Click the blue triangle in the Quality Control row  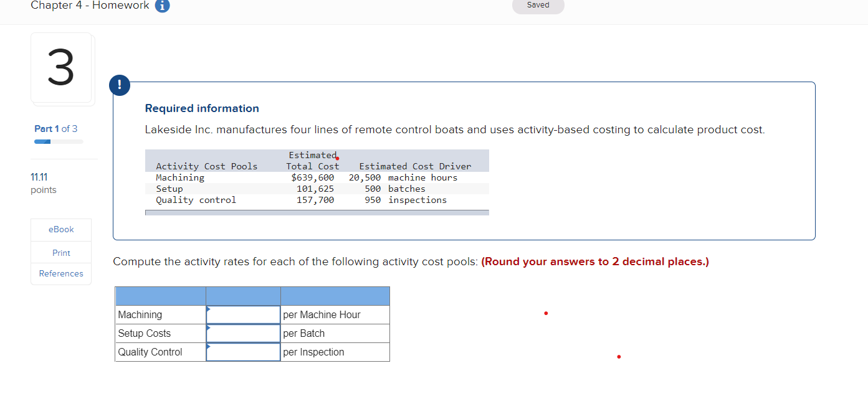[208, 347]
